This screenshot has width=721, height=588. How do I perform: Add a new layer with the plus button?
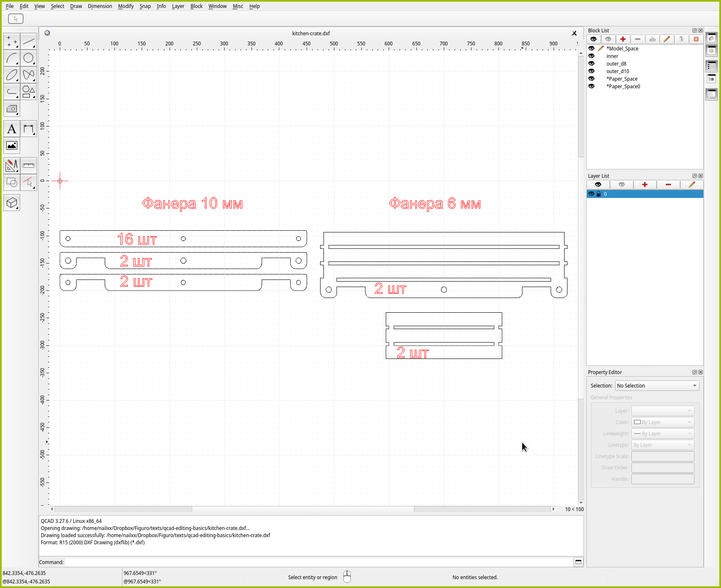(x=644, y=185)
